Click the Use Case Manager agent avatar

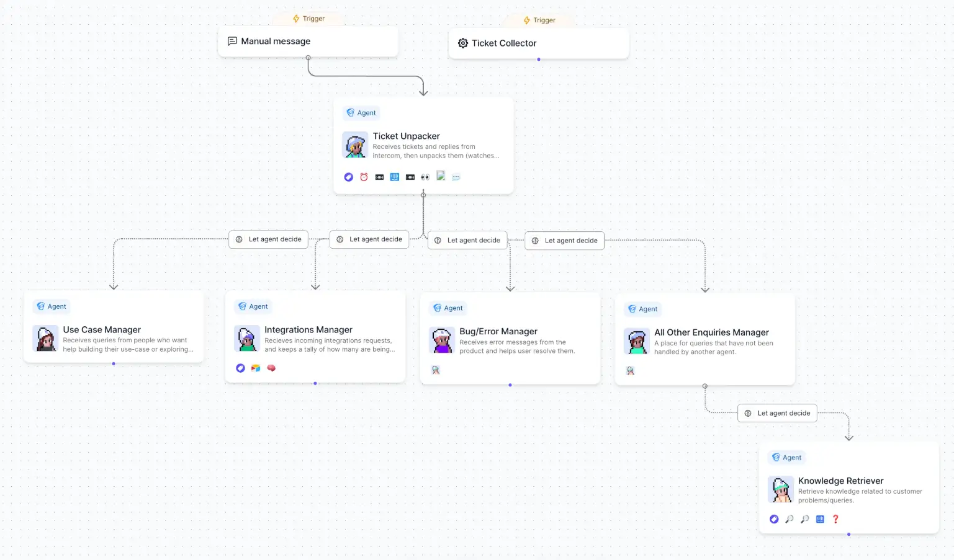click(x=45, y=339)
